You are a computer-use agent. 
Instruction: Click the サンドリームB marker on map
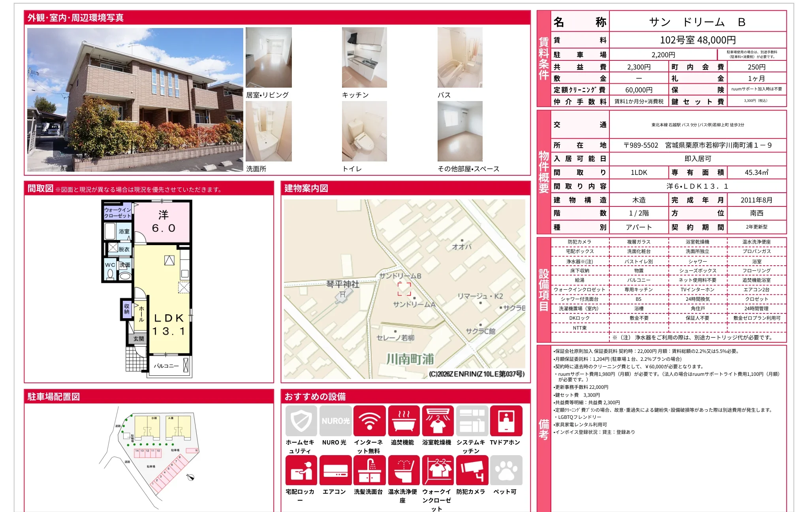[404, 289]
